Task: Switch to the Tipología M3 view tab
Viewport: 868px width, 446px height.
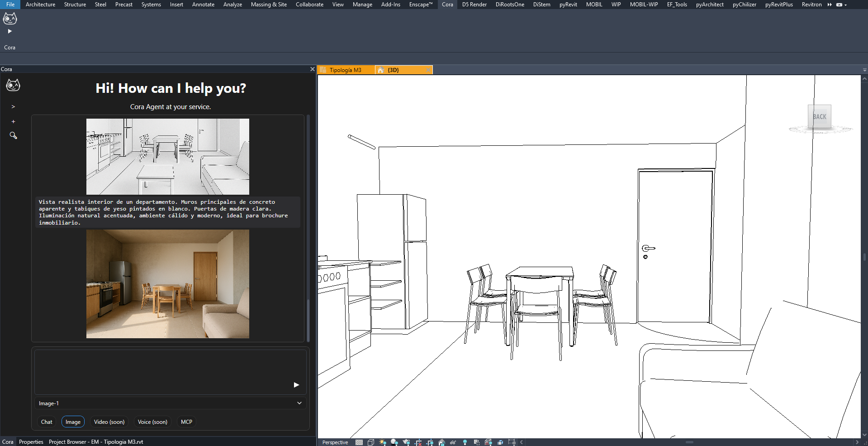Action: click(345, 70)
